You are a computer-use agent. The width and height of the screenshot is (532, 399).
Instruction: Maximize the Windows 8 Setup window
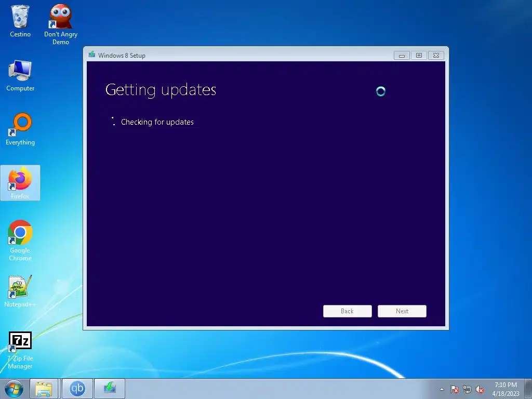[419, 55]
